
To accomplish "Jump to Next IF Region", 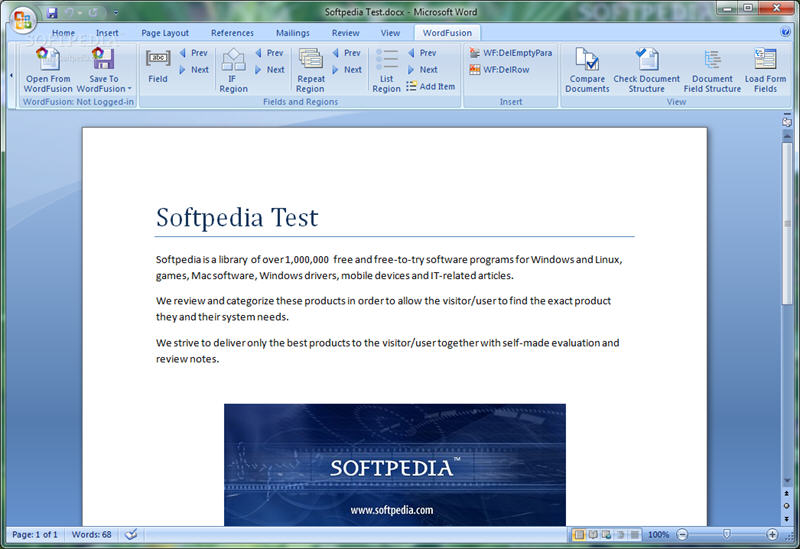I will click(x=270, y=69).
